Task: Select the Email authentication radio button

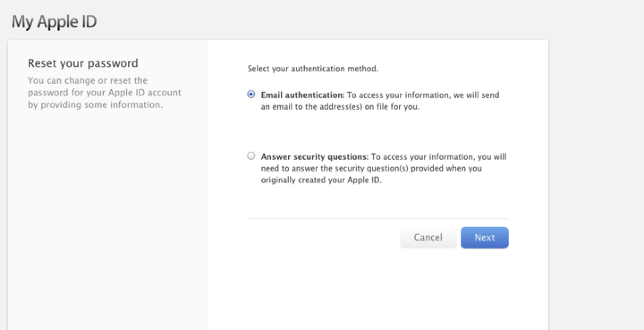Action: [251, 95]
